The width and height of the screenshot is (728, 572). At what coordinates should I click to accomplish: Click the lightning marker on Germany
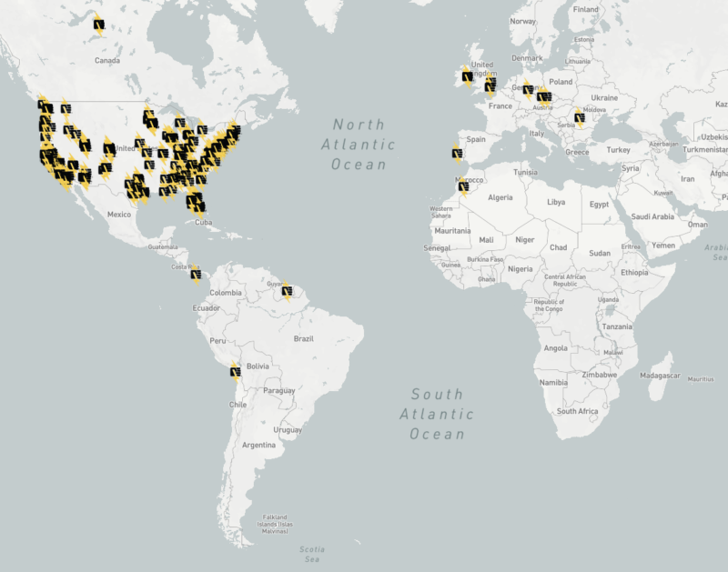pos(527,89)
